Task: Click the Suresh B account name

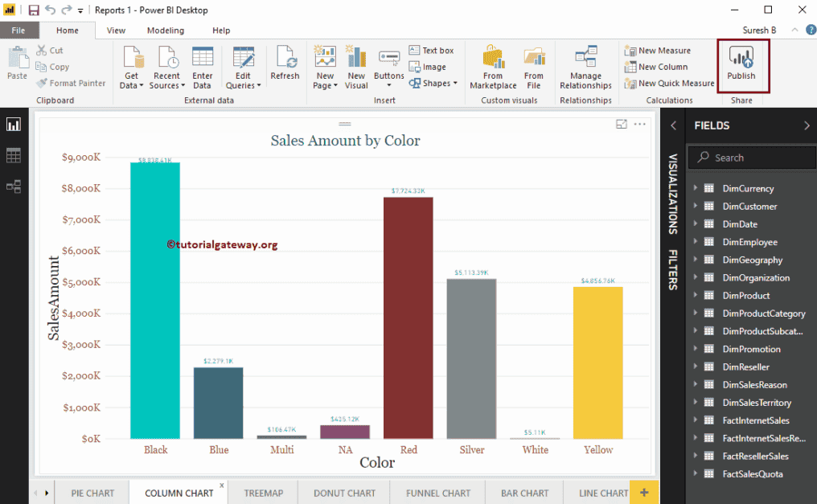Action: pyautogui.click(x=759, y=31)
